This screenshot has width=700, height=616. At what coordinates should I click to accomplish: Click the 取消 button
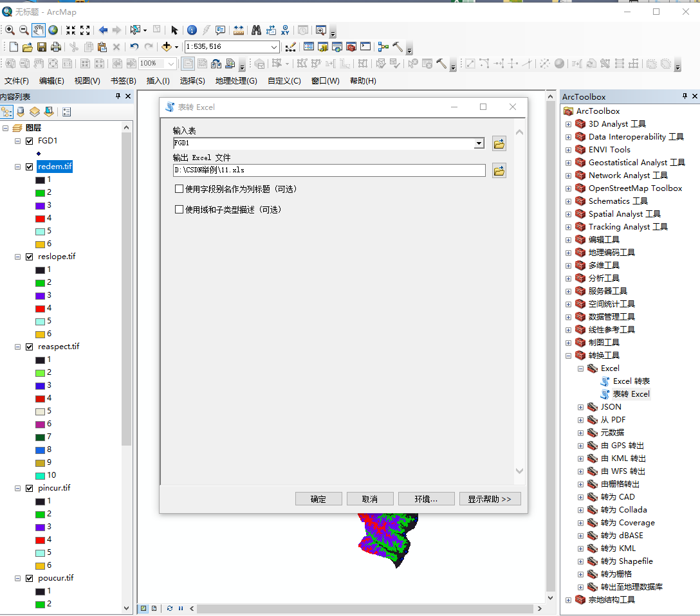370,499
